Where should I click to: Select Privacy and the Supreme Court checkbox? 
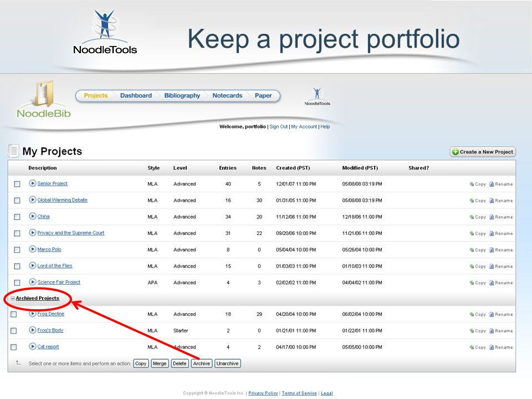pos(17,233)
